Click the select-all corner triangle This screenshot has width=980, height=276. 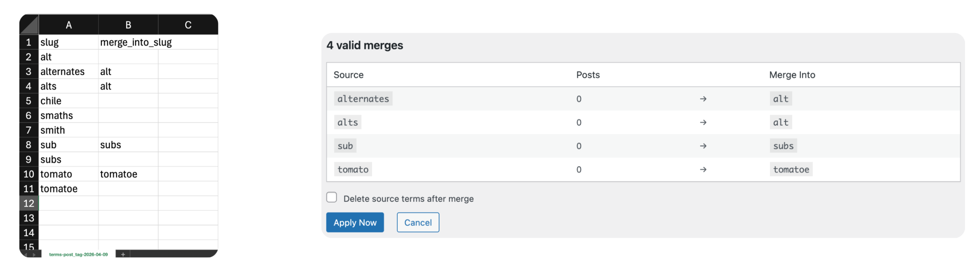click(x=29, y=25)
